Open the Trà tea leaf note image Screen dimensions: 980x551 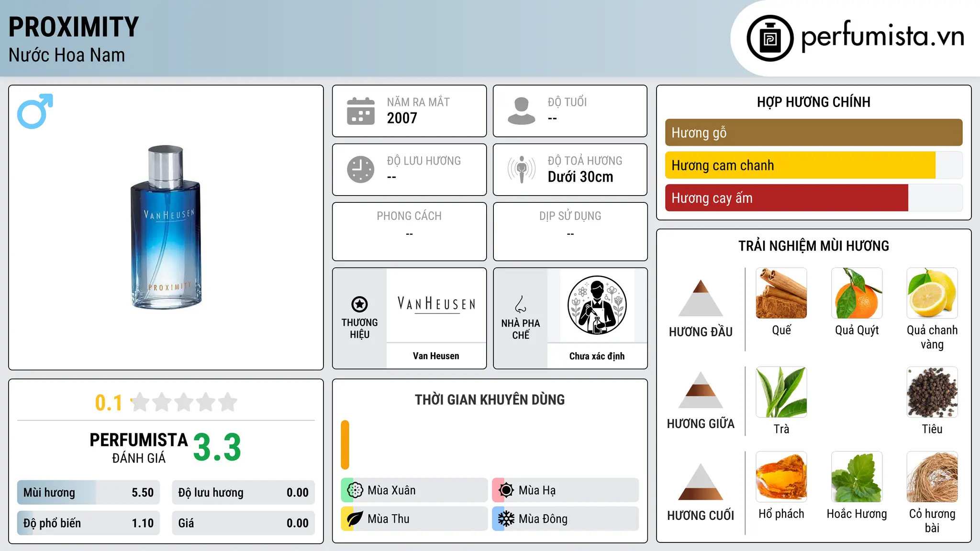coord(781,392)
